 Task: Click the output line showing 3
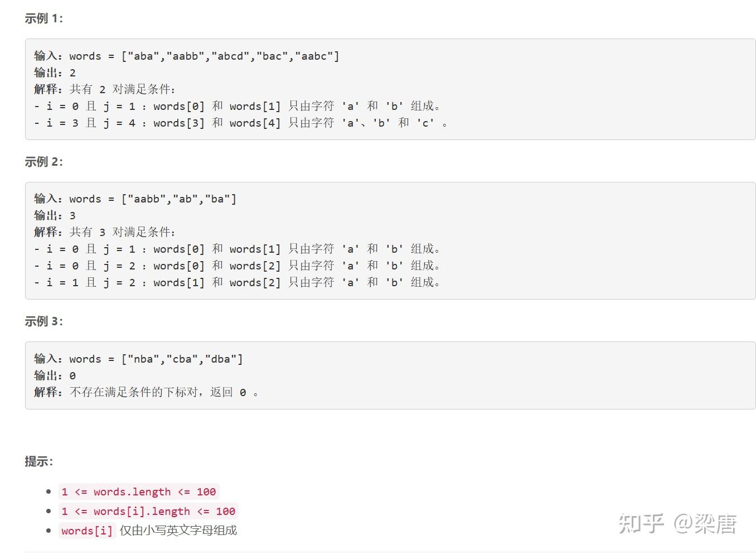55,215
